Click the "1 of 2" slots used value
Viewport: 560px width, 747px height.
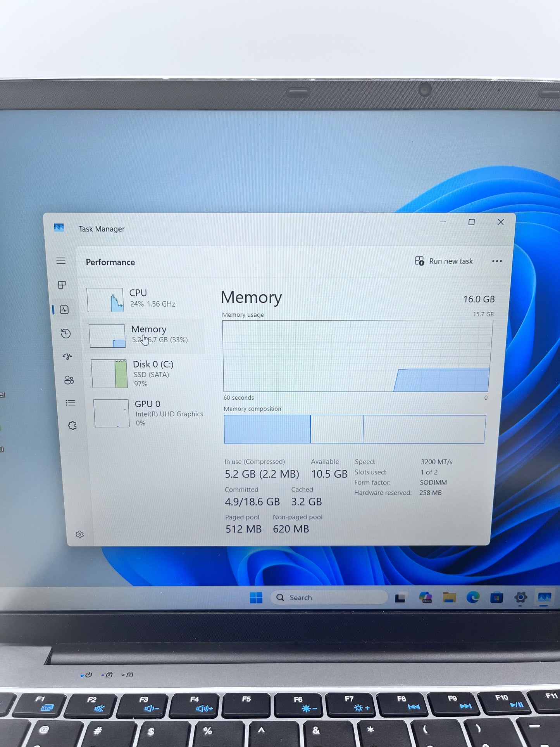pos(429,472)
